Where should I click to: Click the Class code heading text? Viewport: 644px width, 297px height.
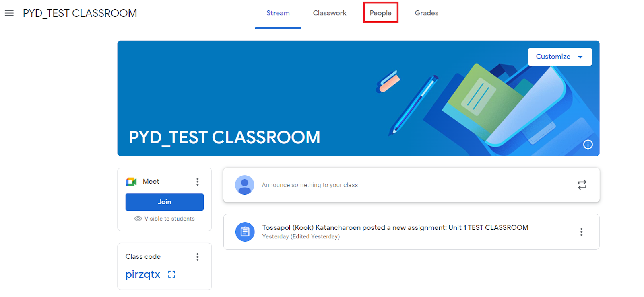(143, 256)
